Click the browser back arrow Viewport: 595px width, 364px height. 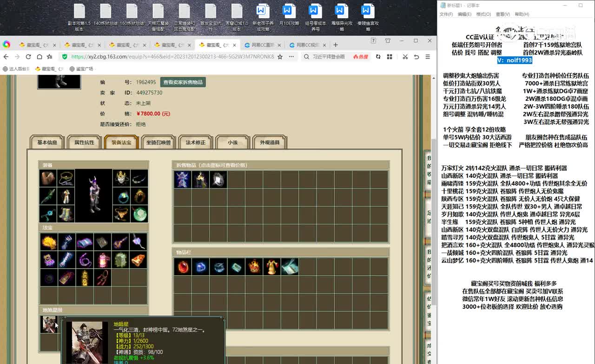[6, 57]
